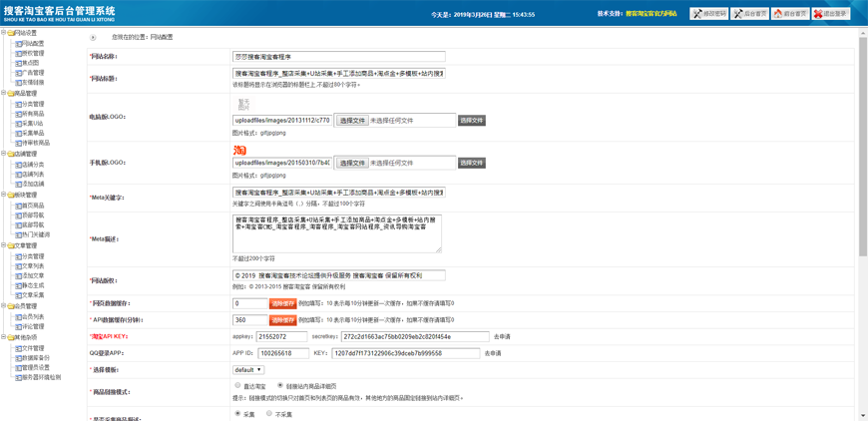This screenshot has width=868, height=421.
Task: Collapse the 商品管理 tree folder
Action: point(3,94)
